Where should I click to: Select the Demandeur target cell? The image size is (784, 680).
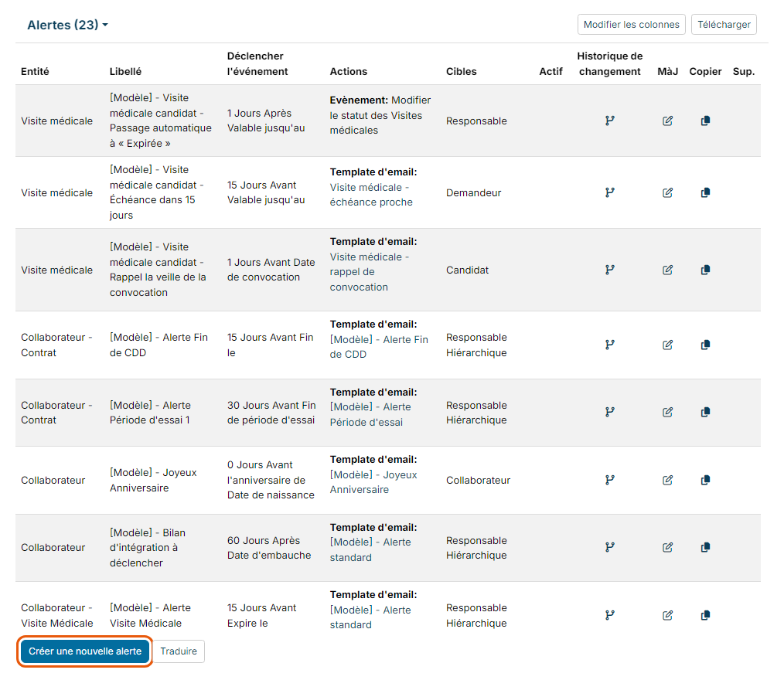pyautogui.click(x=473, y=193)
